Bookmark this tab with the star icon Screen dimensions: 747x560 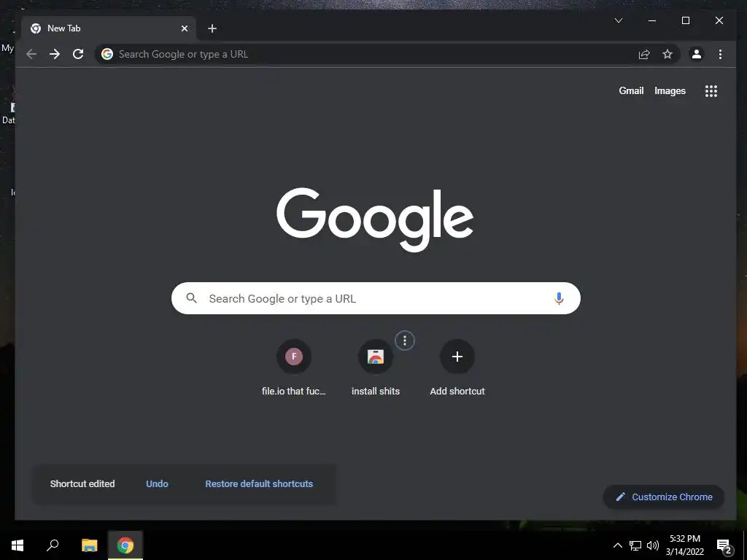click(667, 54)
